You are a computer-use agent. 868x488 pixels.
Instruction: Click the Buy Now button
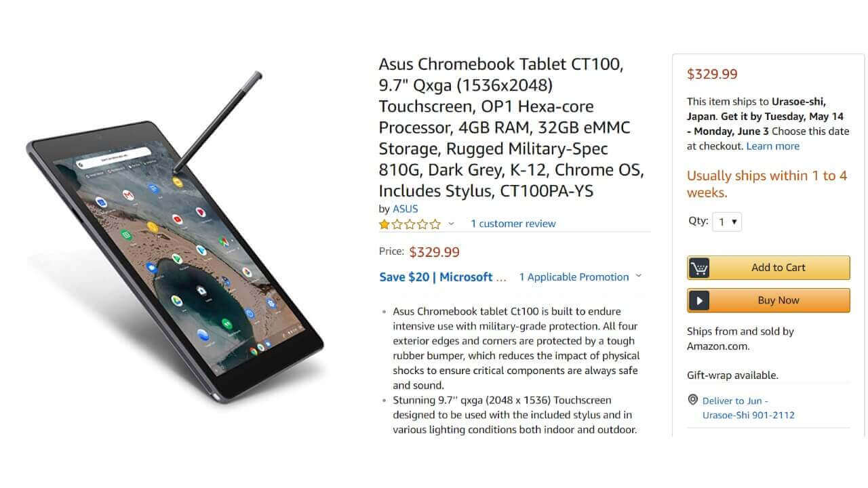[x=768, y=300]
